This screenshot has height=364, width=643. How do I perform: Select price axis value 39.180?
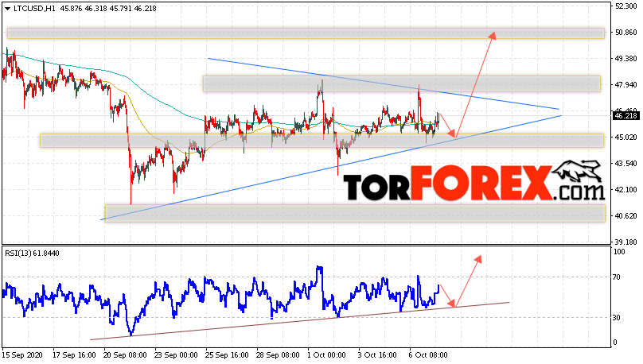pos(625,242)
